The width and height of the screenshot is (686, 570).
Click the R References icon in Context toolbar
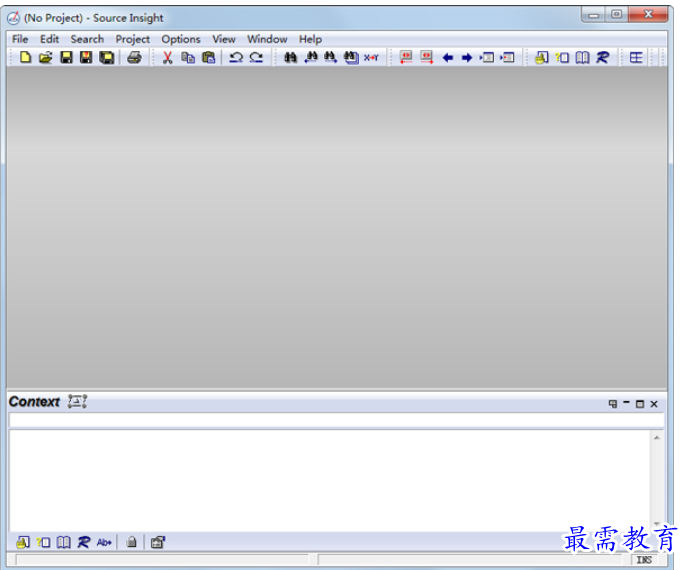84,542
